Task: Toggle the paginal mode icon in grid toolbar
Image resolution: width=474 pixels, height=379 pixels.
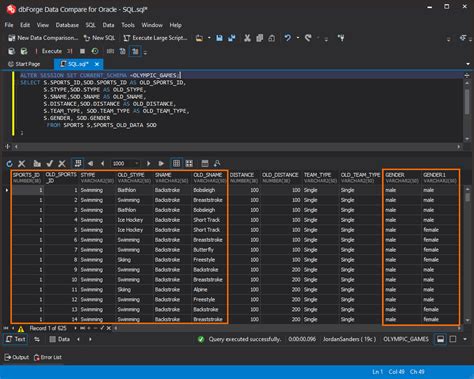Action: point(78,163)
